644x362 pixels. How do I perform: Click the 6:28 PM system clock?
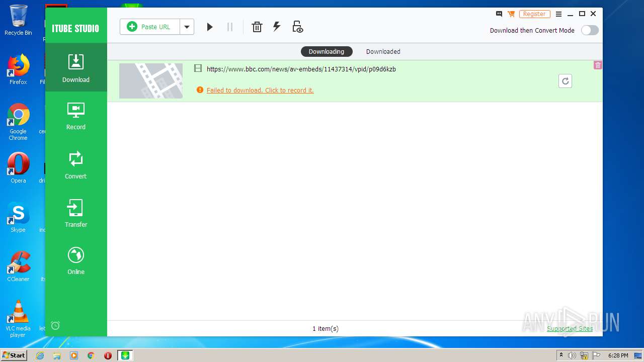coord(618,355)
